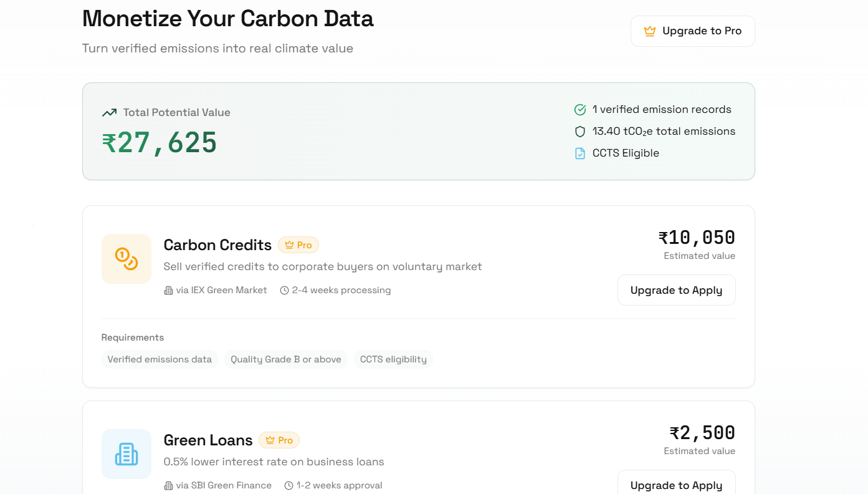
Task: Click the shield icon beside total emissions
Action: tap(580, 132)
